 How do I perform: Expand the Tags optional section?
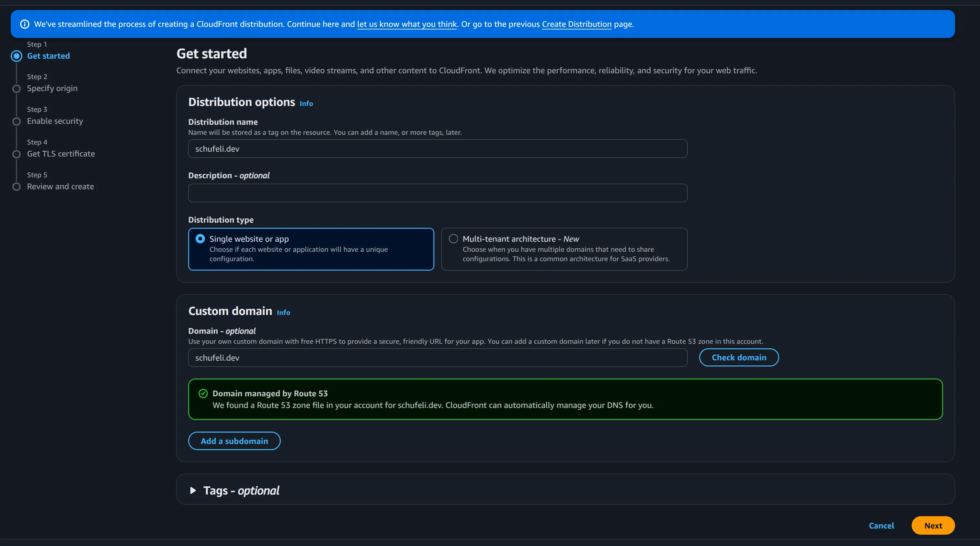[x=193, y=490]
